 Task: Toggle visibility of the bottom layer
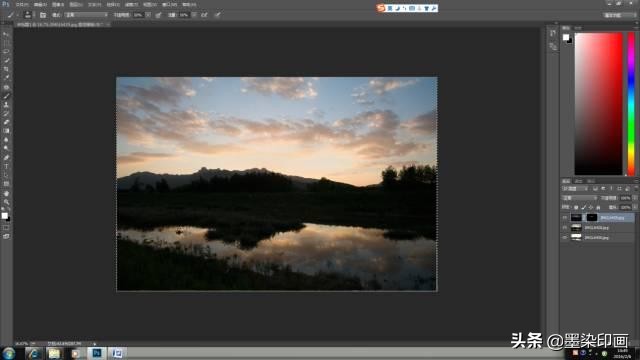[565, 238]
